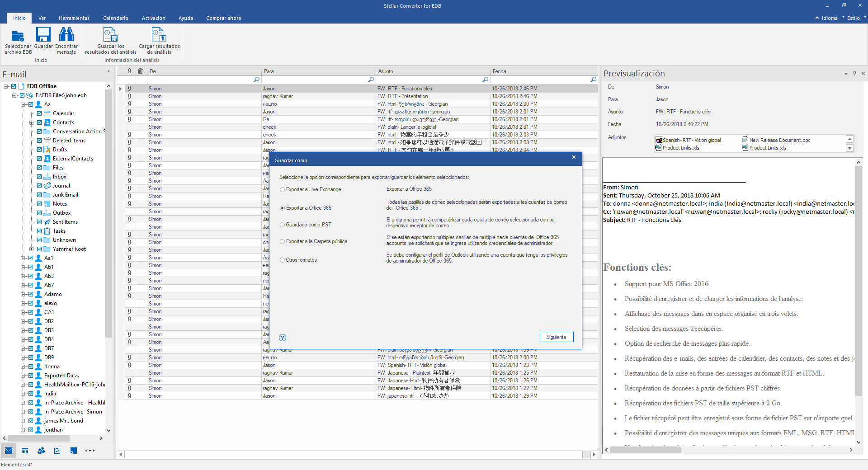868x470 pixels.
Task: Toggle checkbox for Aa1 mailbox
Action: (x=31, y=258)
